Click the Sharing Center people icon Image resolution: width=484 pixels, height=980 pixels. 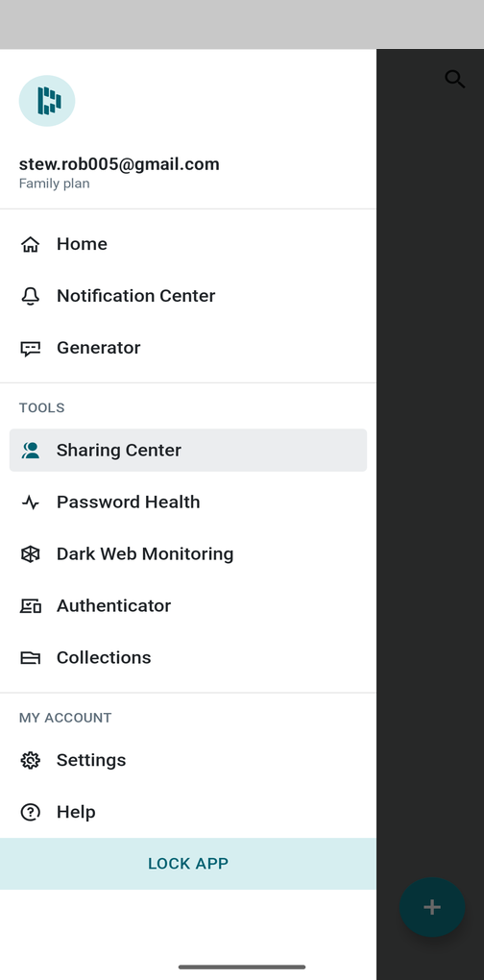(30, 450)
